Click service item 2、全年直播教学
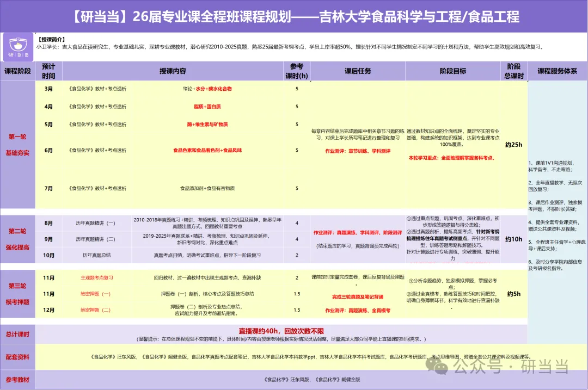 tap(555, 186)
